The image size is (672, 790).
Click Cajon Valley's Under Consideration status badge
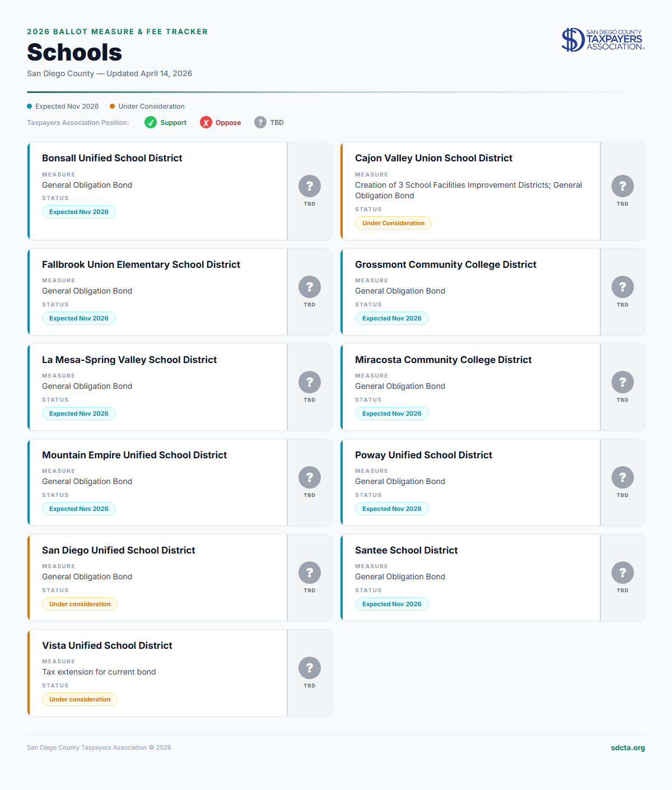[x=393, y=223]
